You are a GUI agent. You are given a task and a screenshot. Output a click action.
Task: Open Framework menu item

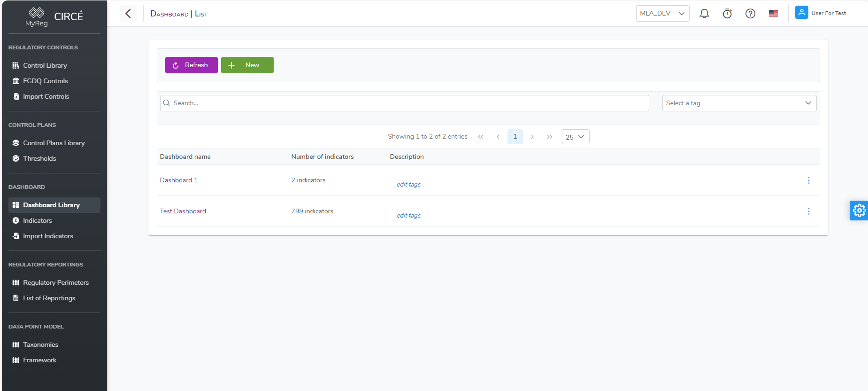(x=54, y=360)
